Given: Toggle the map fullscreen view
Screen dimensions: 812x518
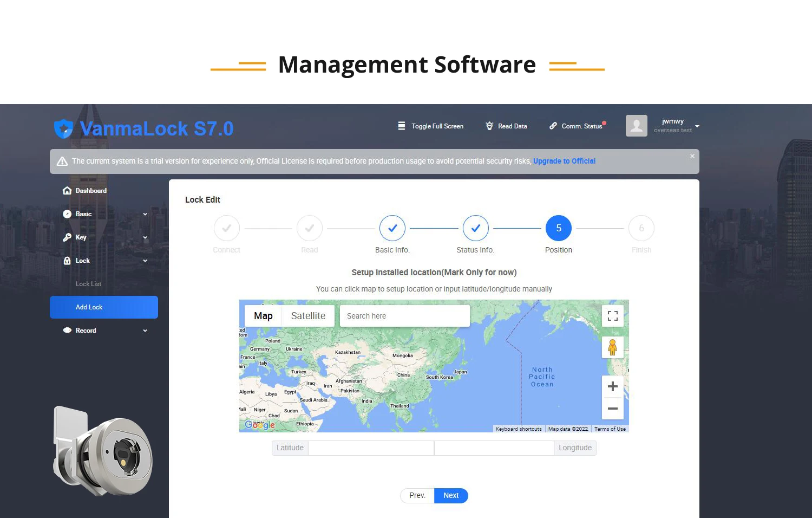Looking at the screenshot, I should 613,316.
